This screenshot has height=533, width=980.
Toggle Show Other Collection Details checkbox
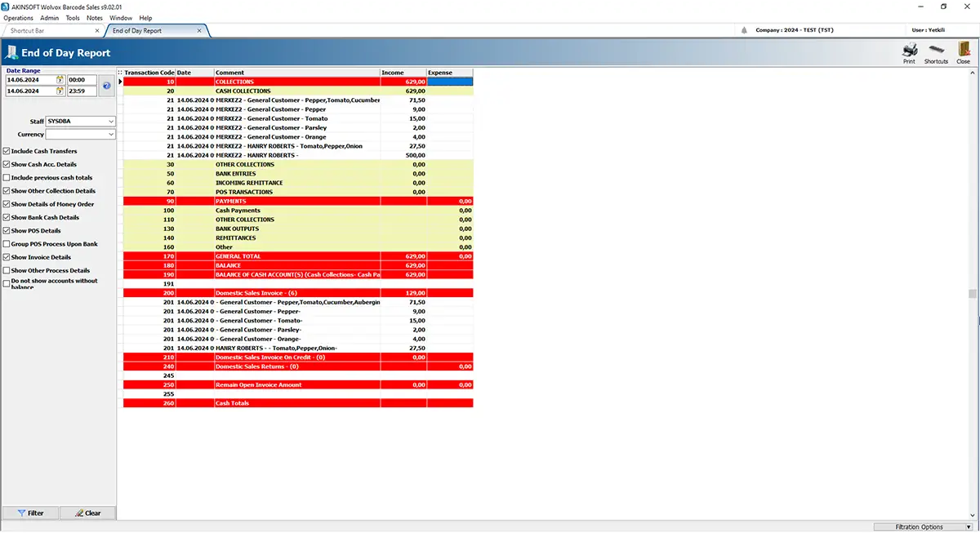coord(7,191)
